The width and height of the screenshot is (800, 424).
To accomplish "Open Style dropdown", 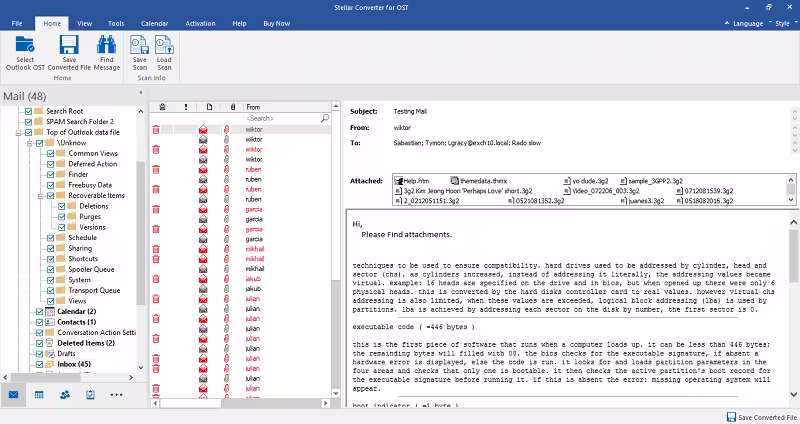I will pos(783,23).
